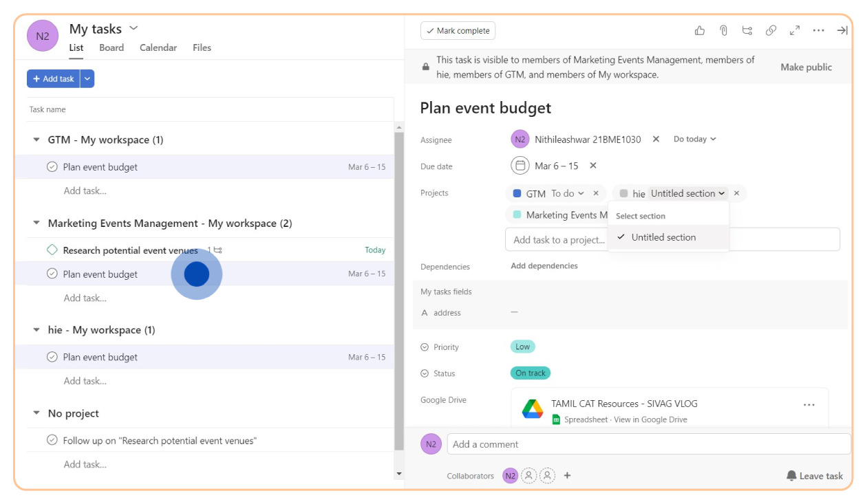Click subtask count icon on Research venues row
Image resolution: width=867 pixels, height=504 pixels.
[217, 250]
